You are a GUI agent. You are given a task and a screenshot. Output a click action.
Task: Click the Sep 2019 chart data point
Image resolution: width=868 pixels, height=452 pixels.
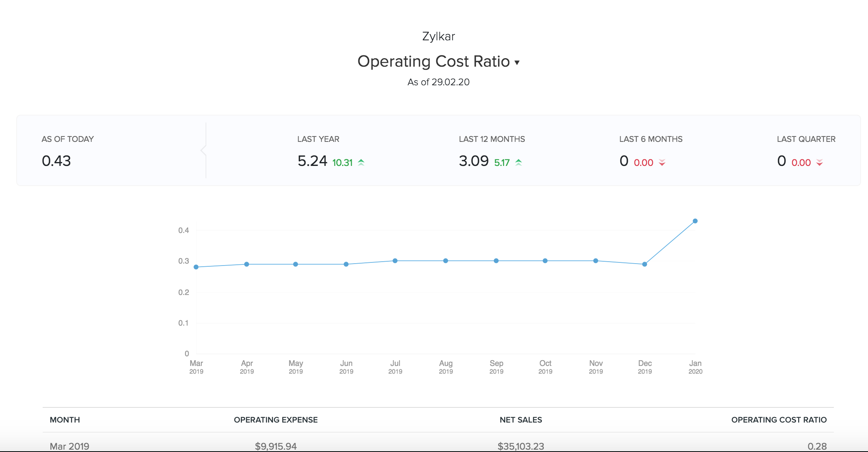coord(496,261)
